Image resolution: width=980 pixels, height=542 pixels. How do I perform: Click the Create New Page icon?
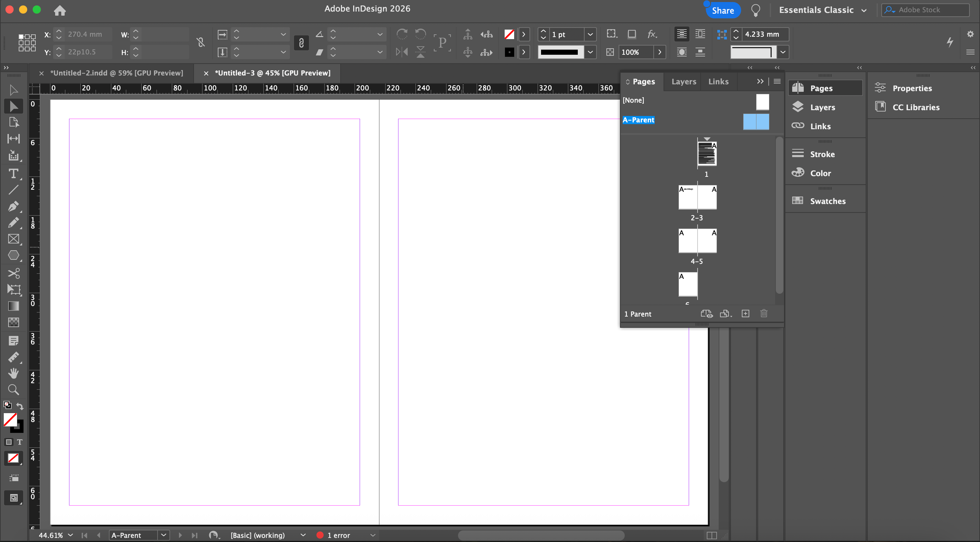click(745, 314)
